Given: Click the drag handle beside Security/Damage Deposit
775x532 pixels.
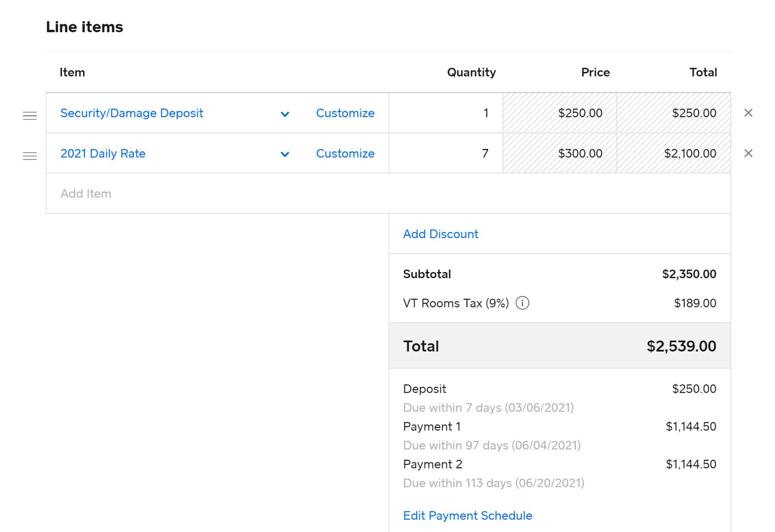Looking at the screenshot, I should click(x=30, y=115).
